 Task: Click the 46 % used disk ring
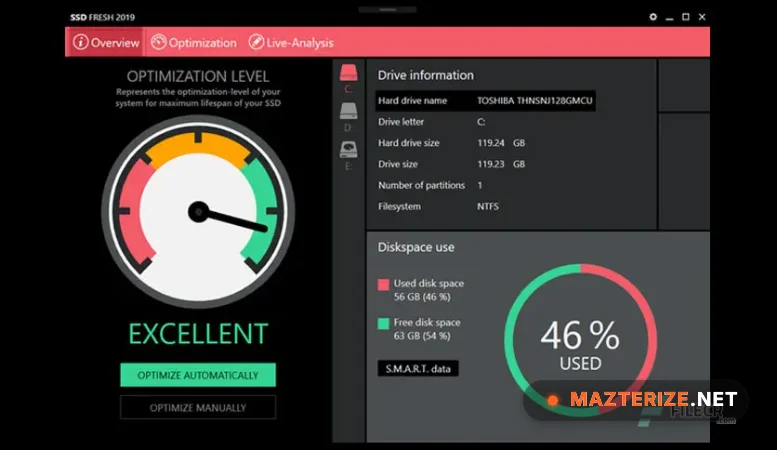580,340
